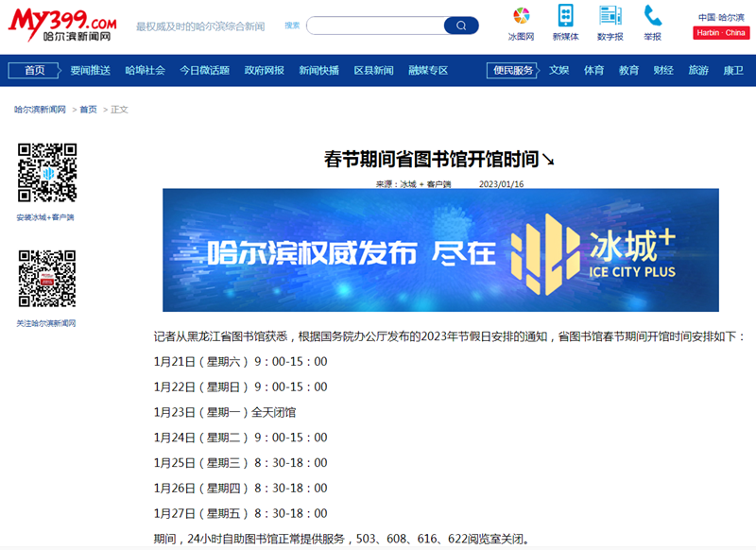Open the 冰图网 colorful icon
This screenshot has width=756, height=550.
click(x=521, y=16)
